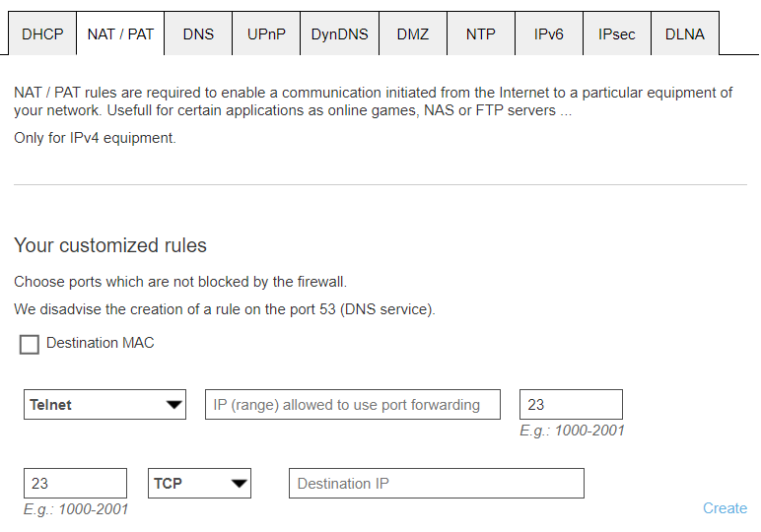Switch to the NTP tab
Image resolution: width=761 pixels, height=532 pixels.
tap(481, 33)
